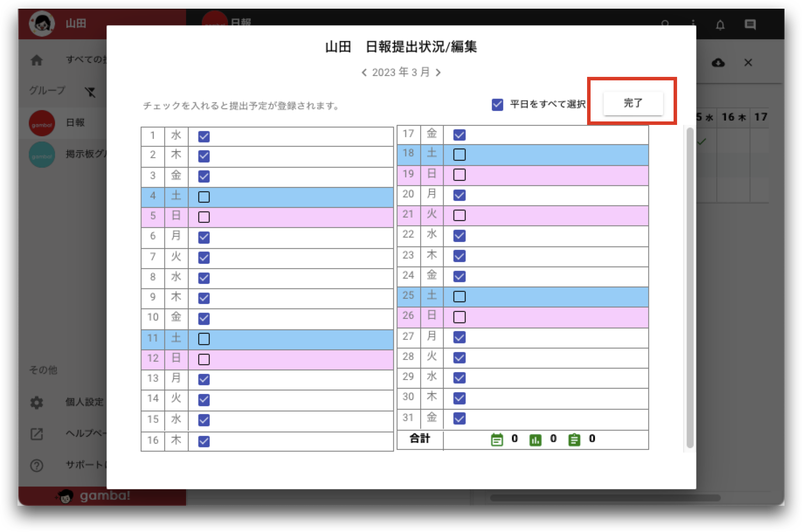Uncheck day 1 水 checkbox

[204, 137]
